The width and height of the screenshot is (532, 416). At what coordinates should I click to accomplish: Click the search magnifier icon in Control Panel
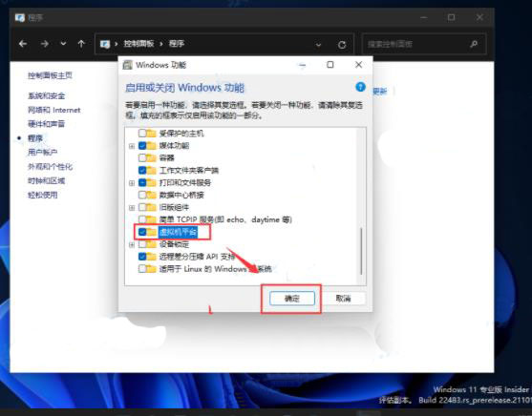coord(474,44)
